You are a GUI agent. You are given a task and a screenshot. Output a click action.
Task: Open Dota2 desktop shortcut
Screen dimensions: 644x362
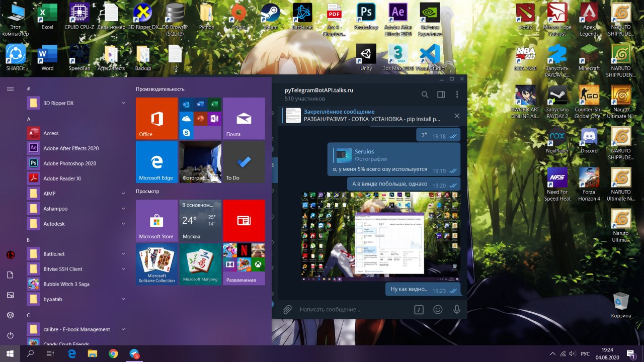point(525,16)
